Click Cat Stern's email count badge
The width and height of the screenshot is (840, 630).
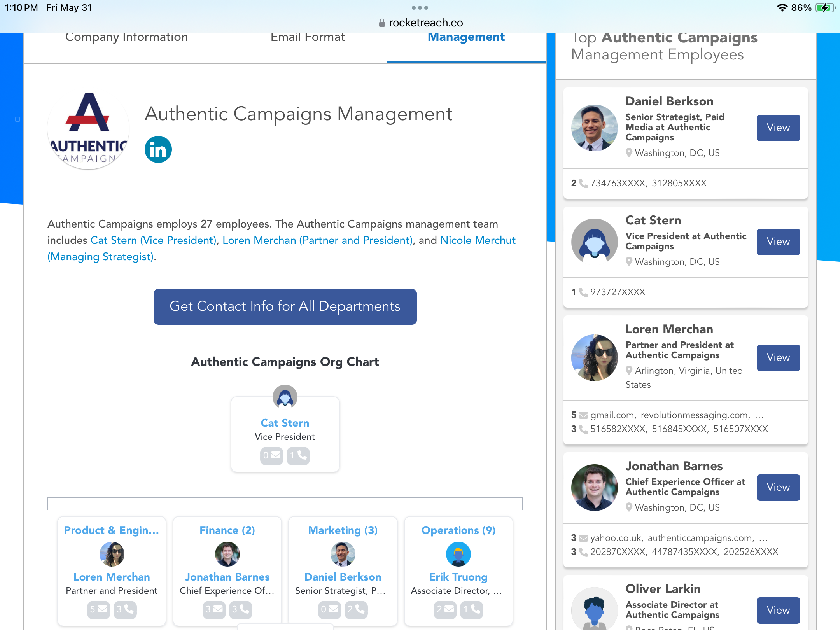click(271, 455)
